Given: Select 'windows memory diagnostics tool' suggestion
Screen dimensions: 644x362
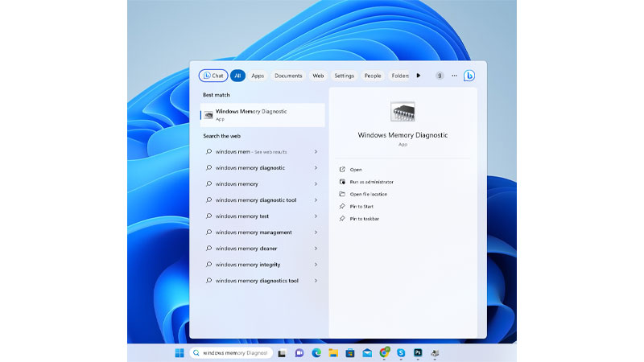Looking at the screenshot, I should 262,281.
